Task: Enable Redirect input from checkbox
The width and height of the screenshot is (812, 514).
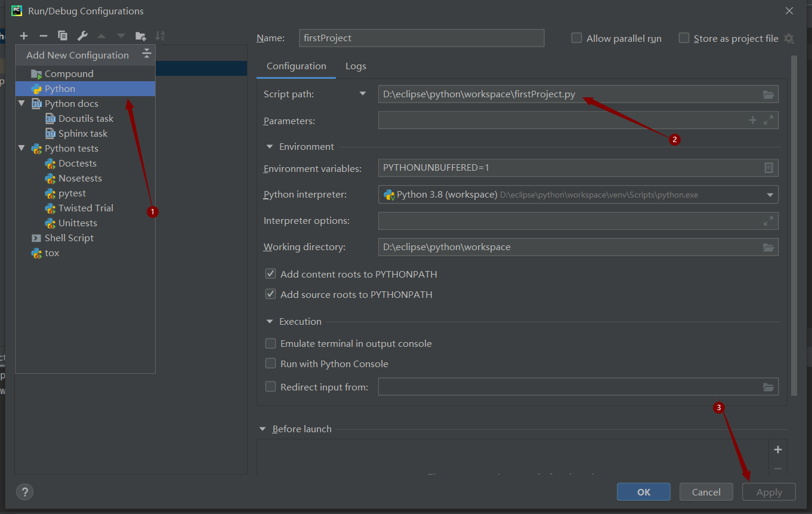Action: click(x=270, y=386)
